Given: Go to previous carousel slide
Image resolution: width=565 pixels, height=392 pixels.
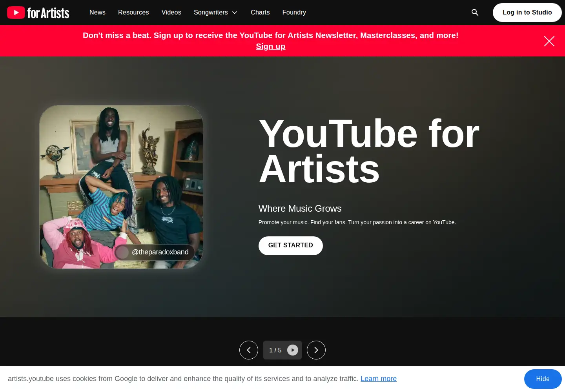Looking at the screenshot, I should tap(249, 350).
